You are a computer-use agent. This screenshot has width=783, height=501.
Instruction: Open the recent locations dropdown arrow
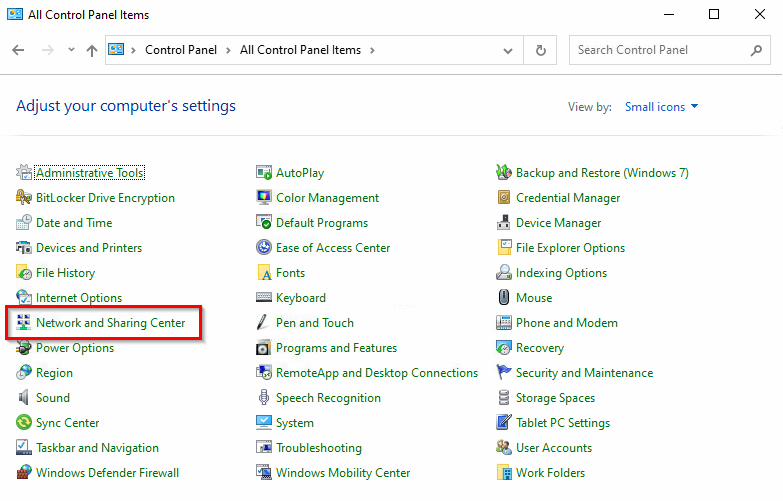(x=71, y=49)
